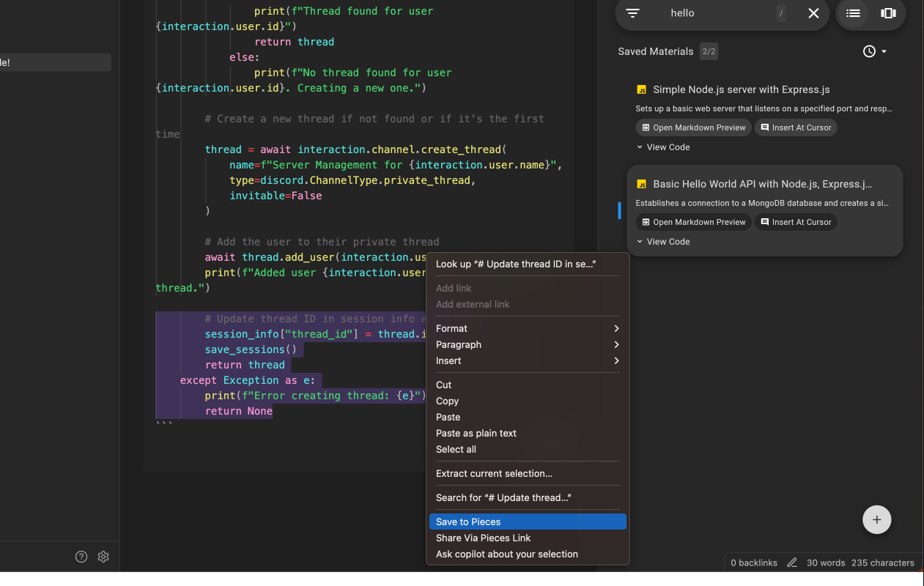
Task: Choose 'Look up # Update thread ID' menu entry
Action: click(x=528, y=264)
